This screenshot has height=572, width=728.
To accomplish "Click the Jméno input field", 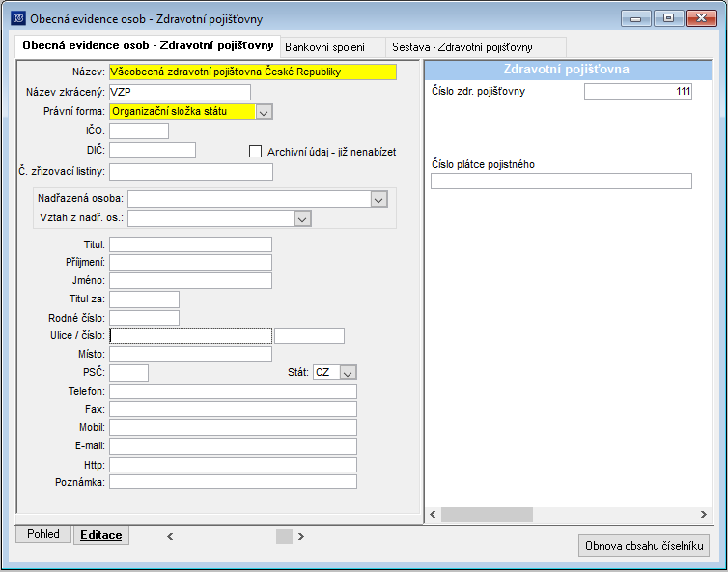I will click(x=190, y=280).
